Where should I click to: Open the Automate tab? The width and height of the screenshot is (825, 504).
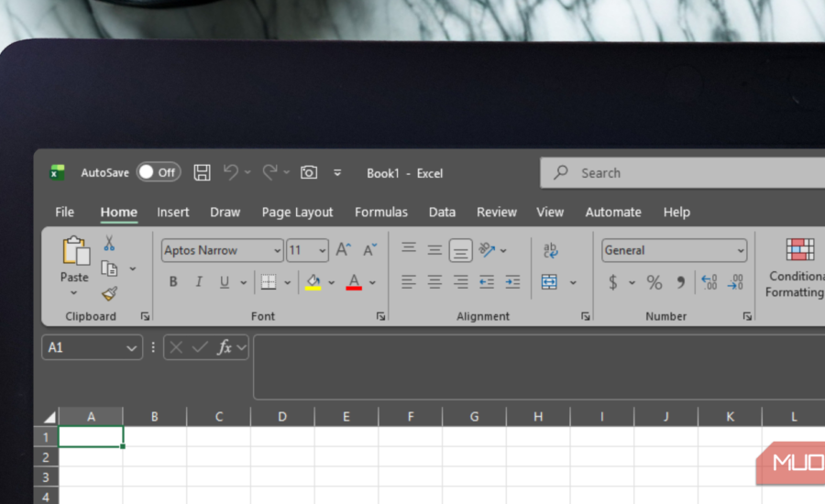tap(613, 212)
